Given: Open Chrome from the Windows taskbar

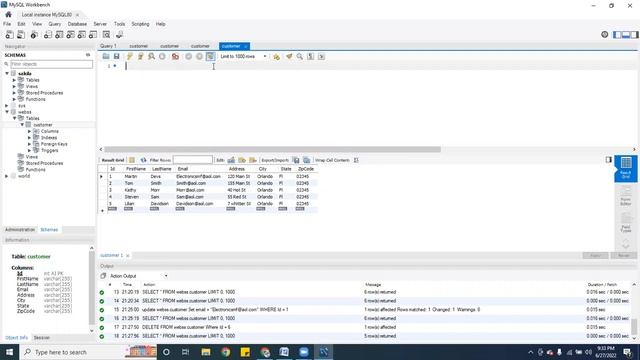Looking at the screenshot, I should tap(225, 352).
